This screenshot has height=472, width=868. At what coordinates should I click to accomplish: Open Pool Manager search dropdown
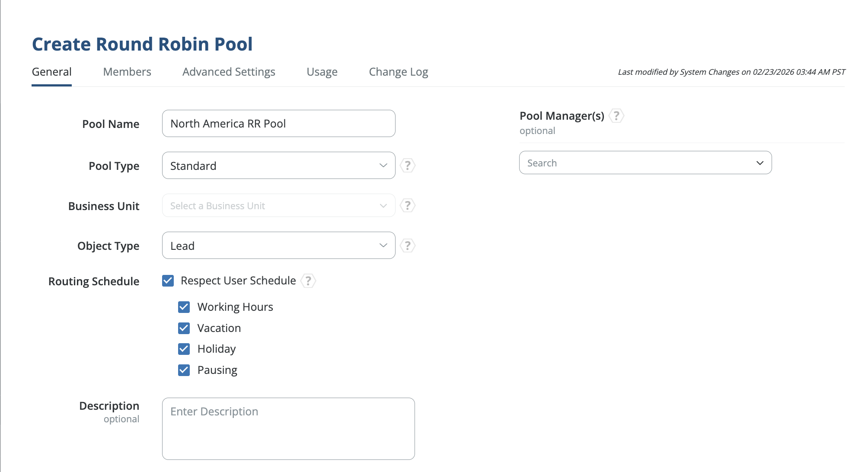pyautogui.click(x=645, y=163)
